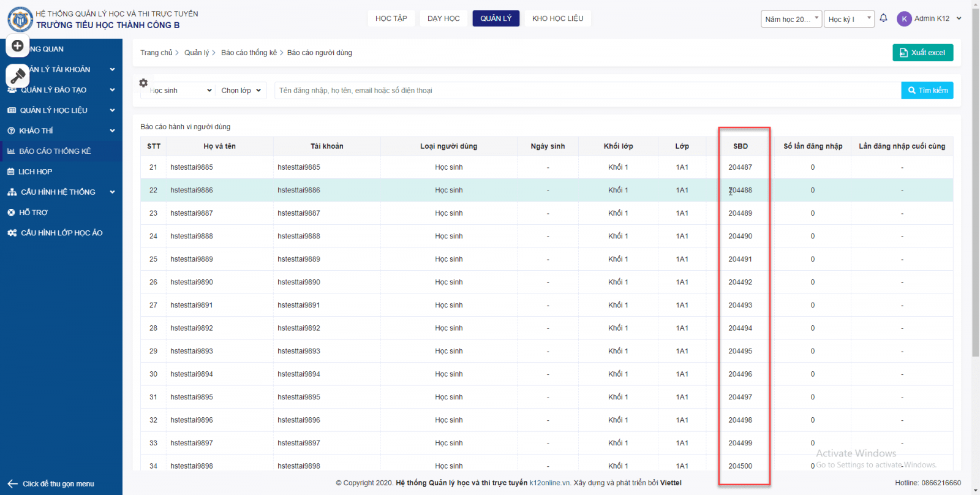Image resolution: width=980 pixels, height=495 pixels.
Task: Click the settings gear icon above filter
Action: click(x=143, y=83)
